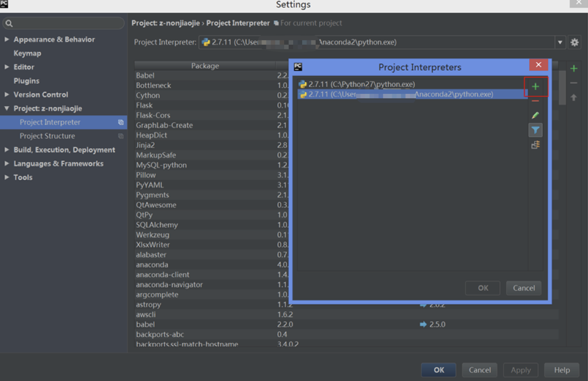Close the Project Interpreters dialog

539,65
